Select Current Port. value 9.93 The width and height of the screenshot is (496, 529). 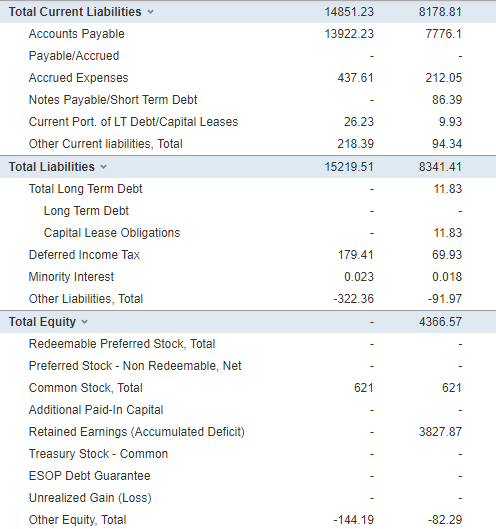tap(450, 122)
